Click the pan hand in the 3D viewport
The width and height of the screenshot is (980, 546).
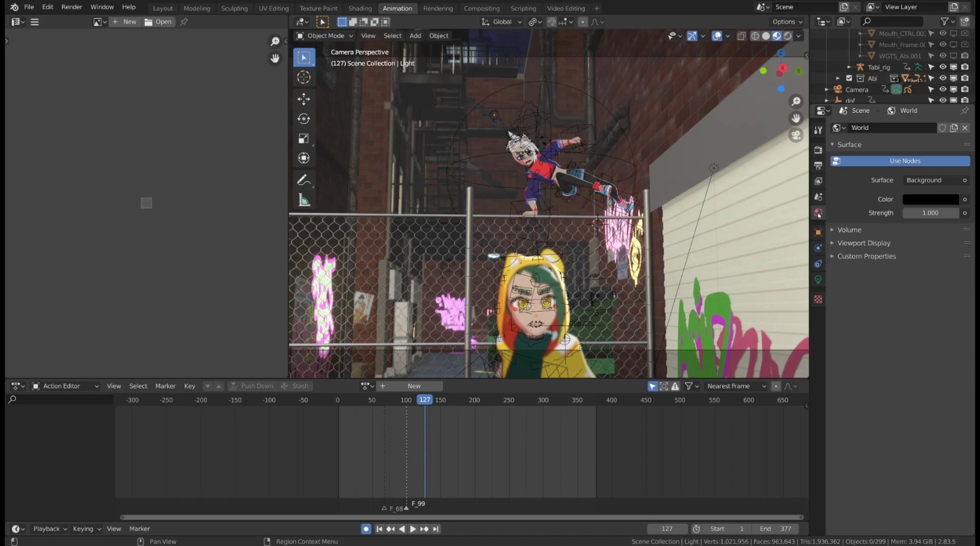tap(796, 118)
